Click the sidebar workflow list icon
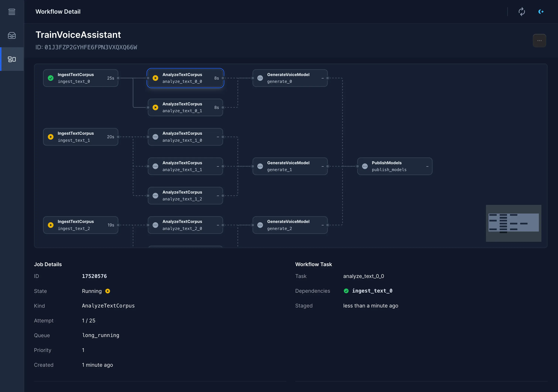The width and height of the screenshot is (558, 392). click(12, 59)
